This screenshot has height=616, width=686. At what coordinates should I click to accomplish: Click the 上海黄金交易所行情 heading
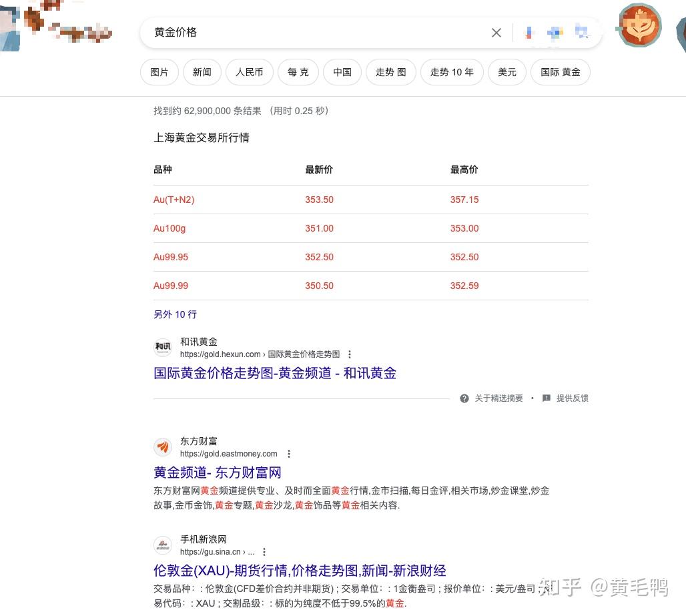point(202,137)
